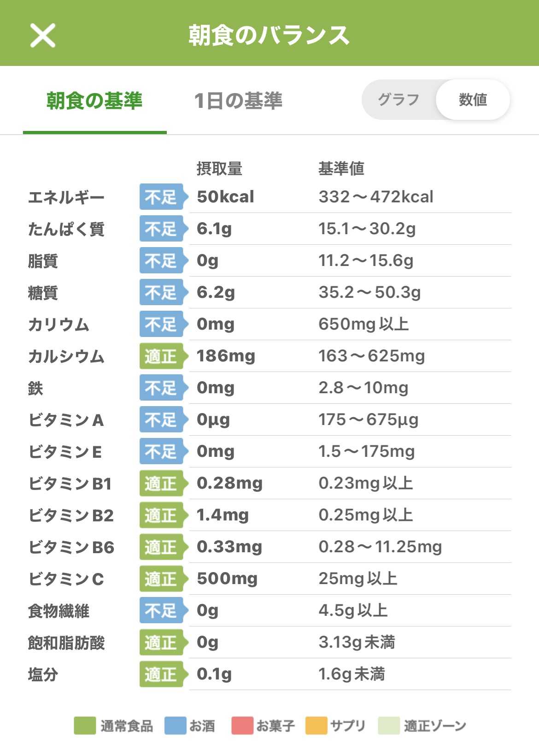Click the 50kcal intake value

click(x=225, y=197)
